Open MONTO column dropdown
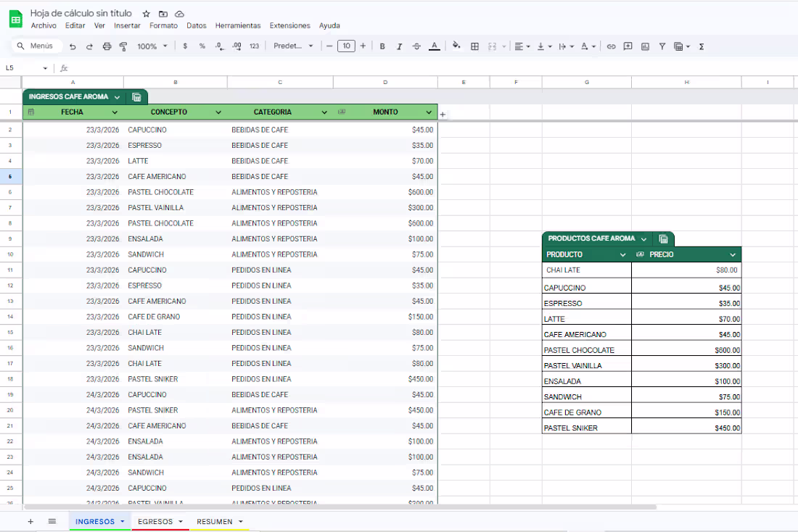This screenshot has height=532, width=798. 429,112
